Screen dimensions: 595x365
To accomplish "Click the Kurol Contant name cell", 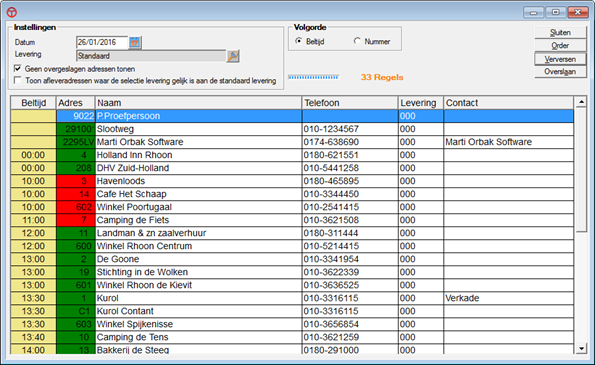I will coord(198,311).
